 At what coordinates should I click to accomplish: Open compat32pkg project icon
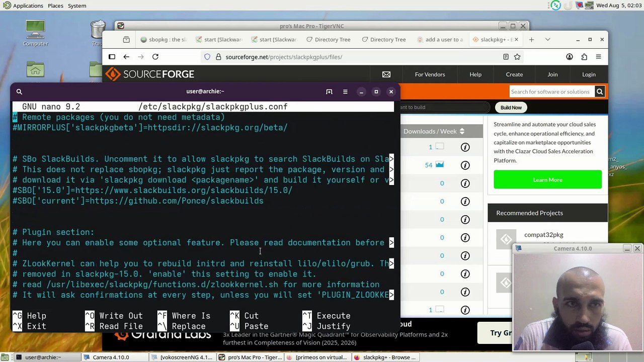pos(506,239)
